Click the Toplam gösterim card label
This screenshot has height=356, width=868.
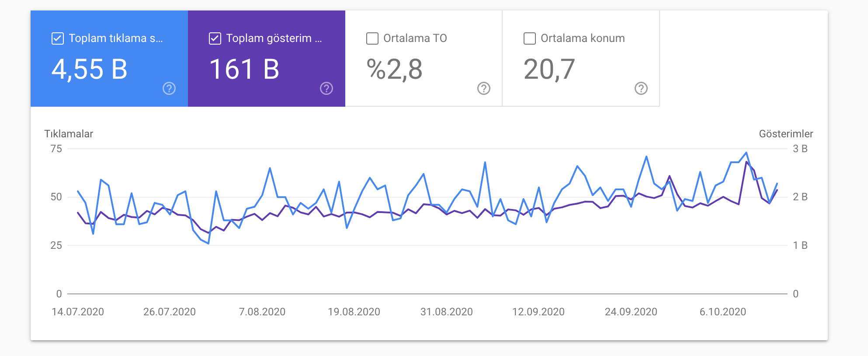[x=274, y=38]
